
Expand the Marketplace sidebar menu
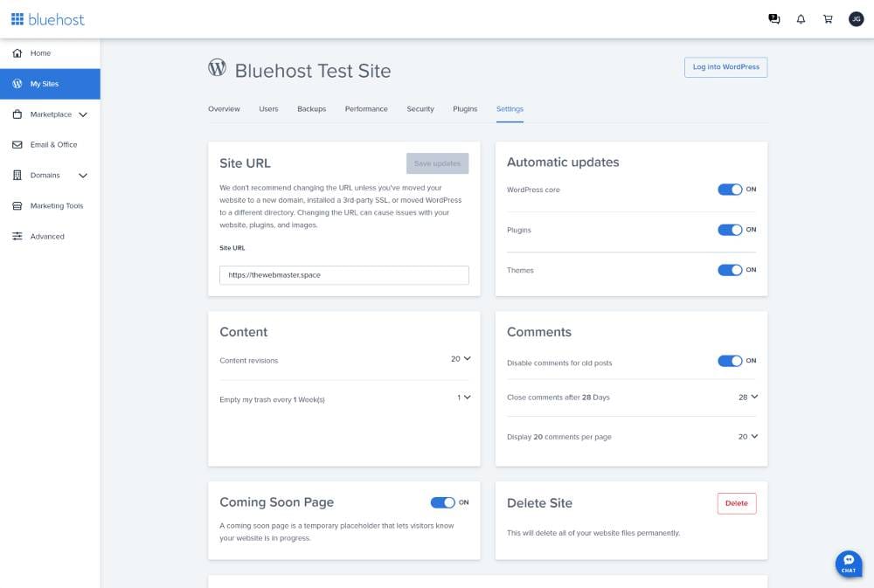point(83,114)
